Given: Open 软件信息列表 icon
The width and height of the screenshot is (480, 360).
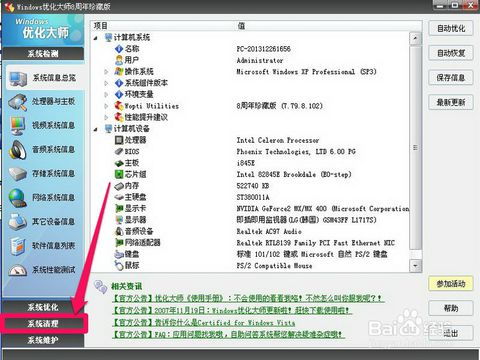Looking at the screenshot, I should [x=17, y=246].
